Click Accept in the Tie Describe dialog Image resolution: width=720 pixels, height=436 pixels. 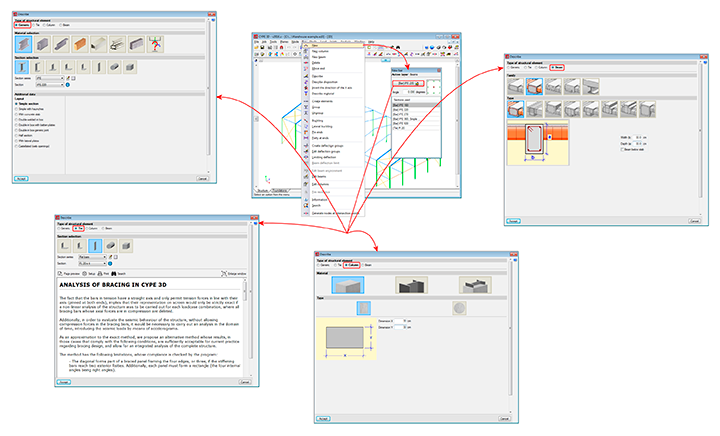(x=63, y=382)
